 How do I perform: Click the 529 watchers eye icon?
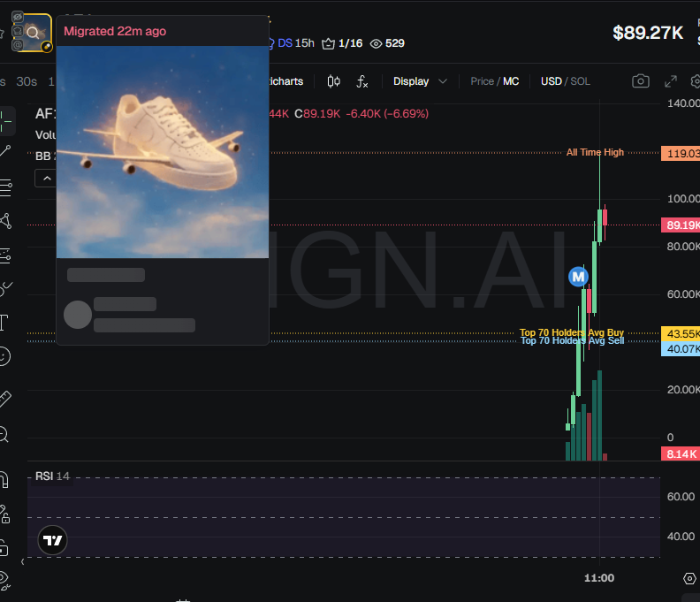tap(387, 43)
